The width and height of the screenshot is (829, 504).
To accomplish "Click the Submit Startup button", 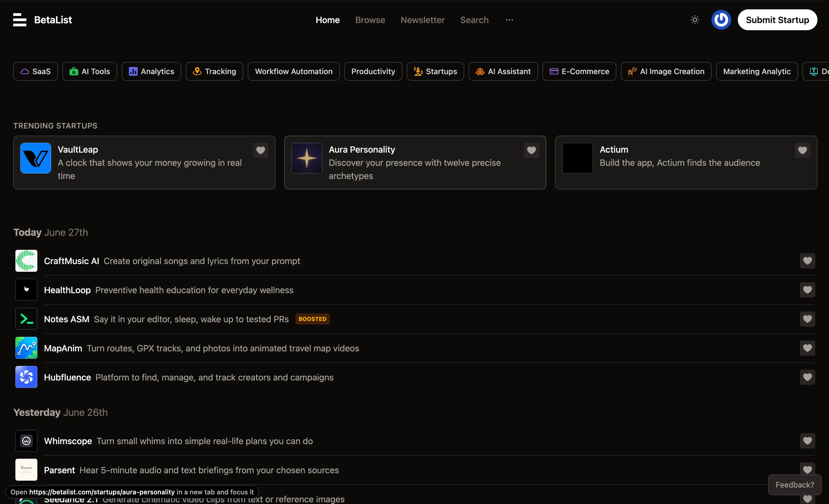I will 777,20.
